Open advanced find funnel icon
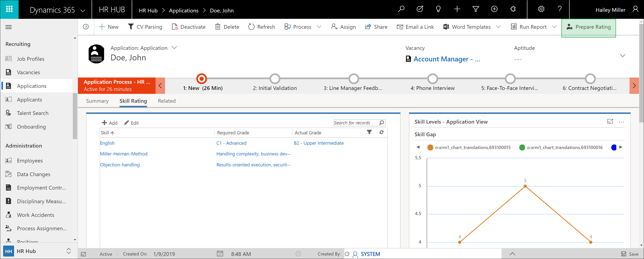The height and width of the screenshot is (259, 644). 475,9
